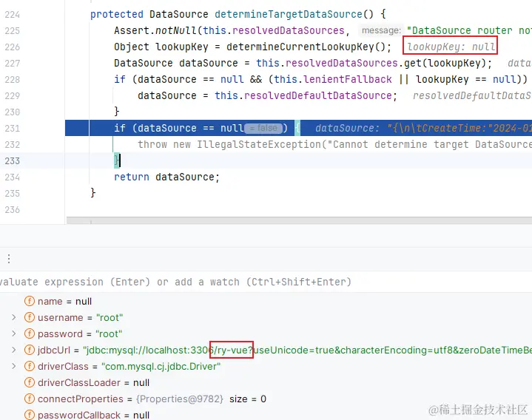Screen dimensions: 532x420
Task: Click determineCurrentLookupKey() call on line 226
Action: [309, 47]
